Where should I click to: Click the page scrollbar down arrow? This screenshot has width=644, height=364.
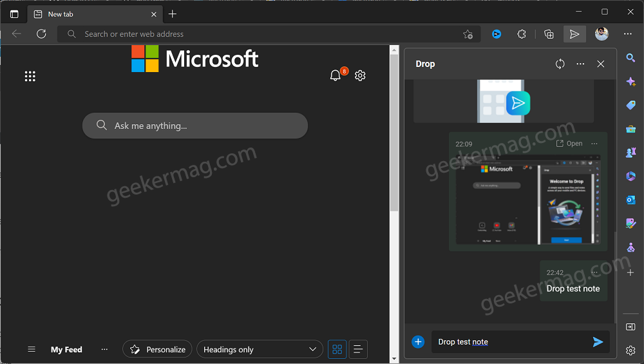(394, 359)
